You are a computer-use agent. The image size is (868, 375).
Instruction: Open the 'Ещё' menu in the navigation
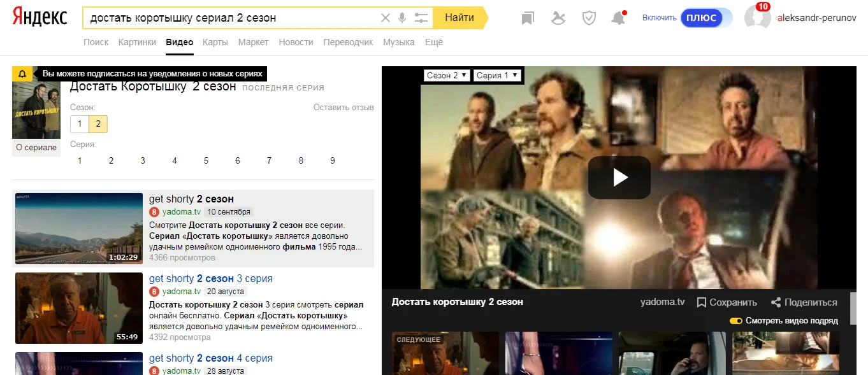click(x=433, y=42)
